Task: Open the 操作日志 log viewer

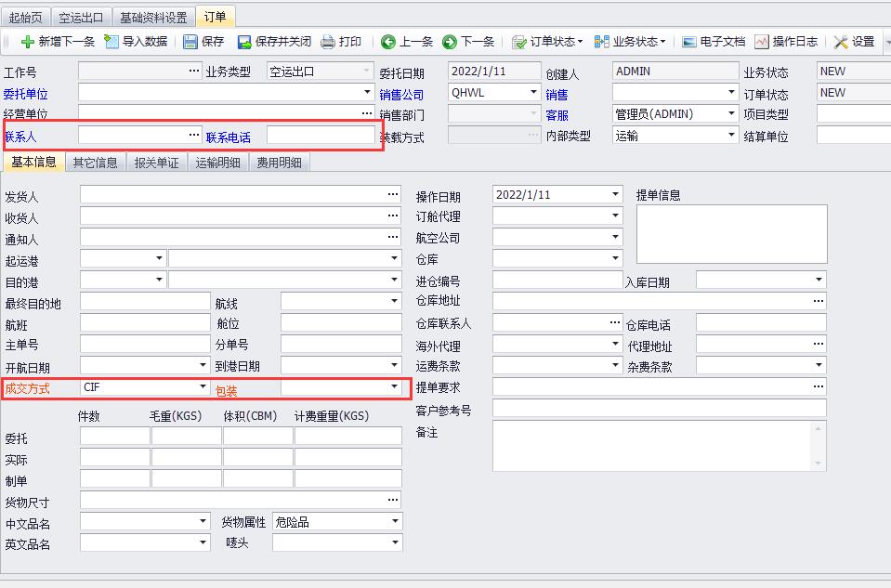Action: point(786,42)
